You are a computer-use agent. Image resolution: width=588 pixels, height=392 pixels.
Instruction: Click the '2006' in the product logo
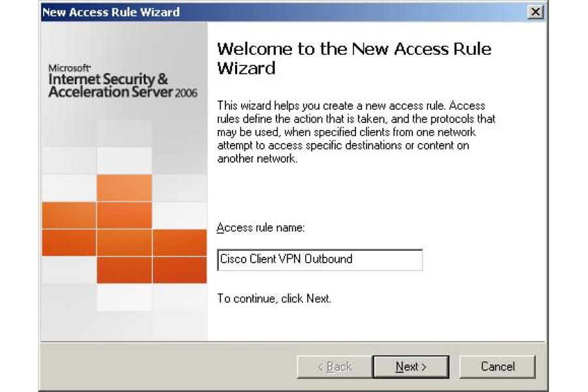pyautogui.click(x=186, y=93)
